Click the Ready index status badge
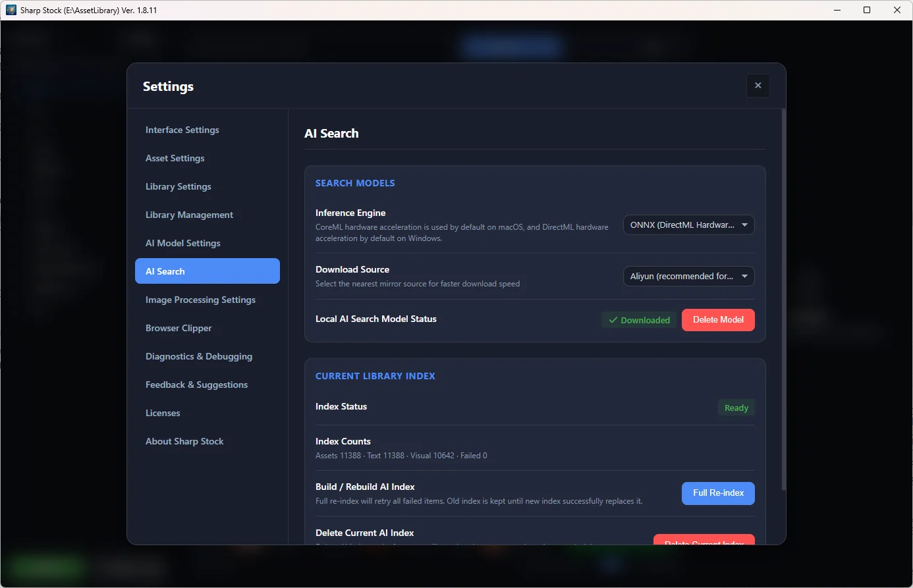This screenshot has width=913, height=588. point(736,408)
